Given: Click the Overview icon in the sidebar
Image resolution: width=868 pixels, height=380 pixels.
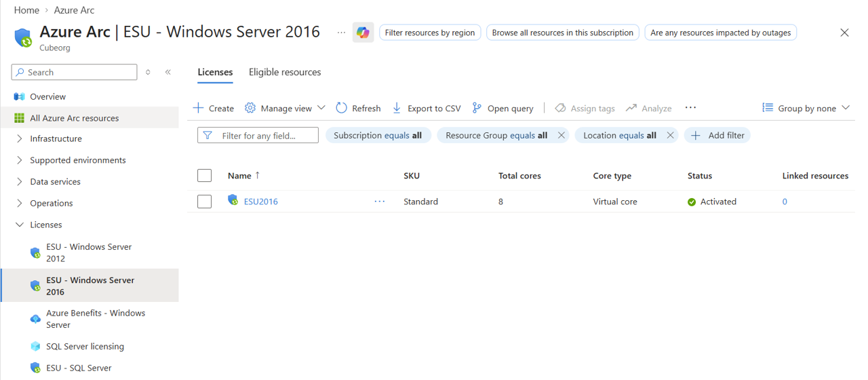Looking at the screenshot, I should pyautogui.click(x=19, y=96).
